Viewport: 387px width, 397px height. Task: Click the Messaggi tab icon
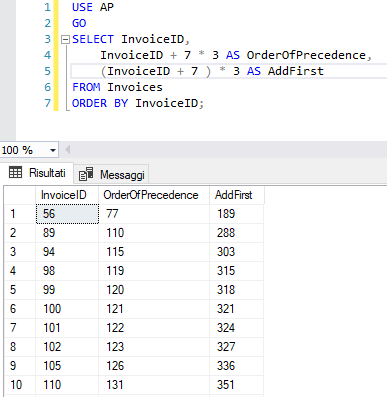[x=86, y=174]
